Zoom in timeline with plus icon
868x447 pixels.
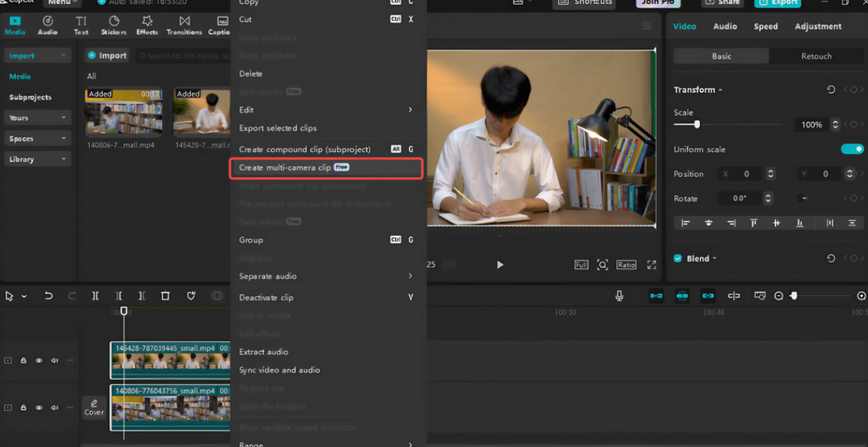tap(861, 296)
